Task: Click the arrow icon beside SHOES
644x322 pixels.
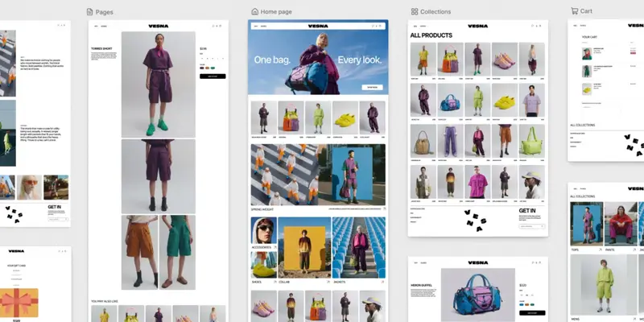Action: 275,283
